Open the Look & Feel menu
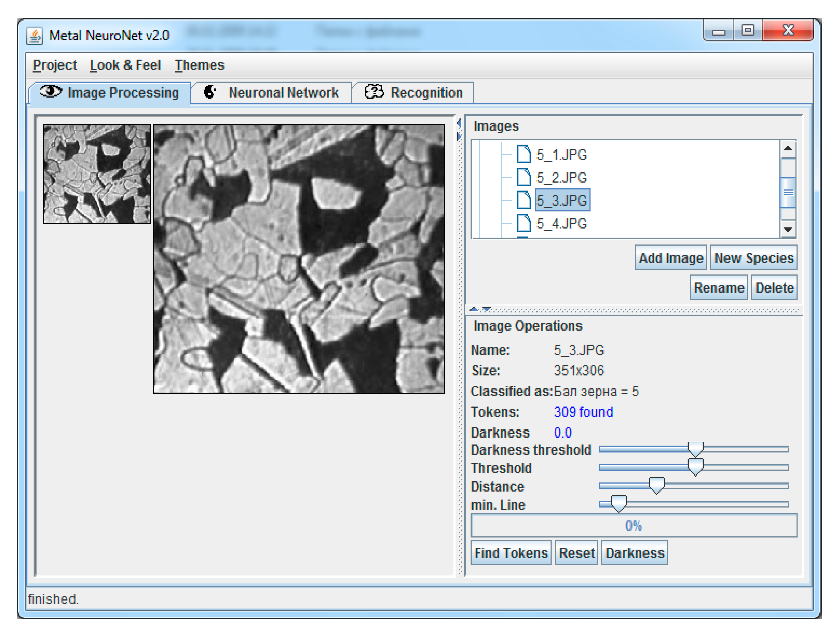 [125, 65]
